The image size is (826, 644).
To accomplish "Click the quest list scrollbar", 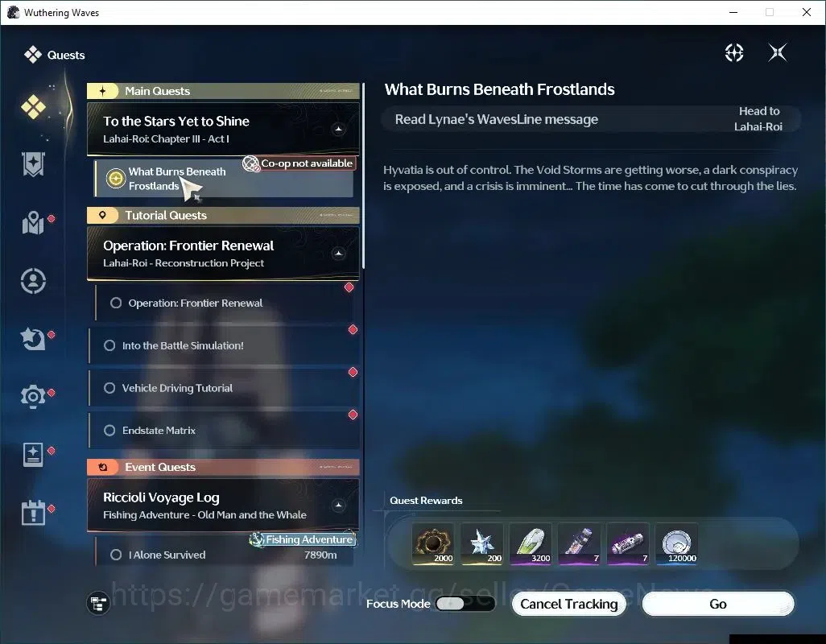I will tap(363, 176).
